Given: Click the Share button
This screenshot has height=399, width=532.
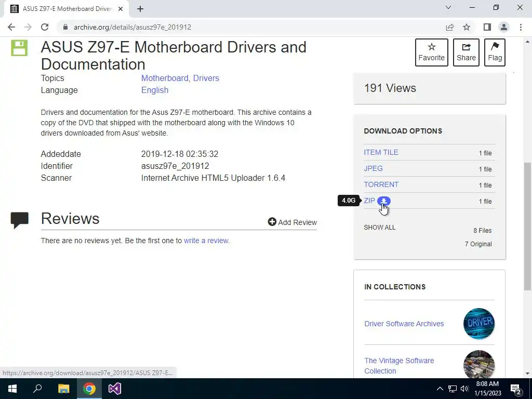Looking at the screenshot, I should (x=466, y=52).
